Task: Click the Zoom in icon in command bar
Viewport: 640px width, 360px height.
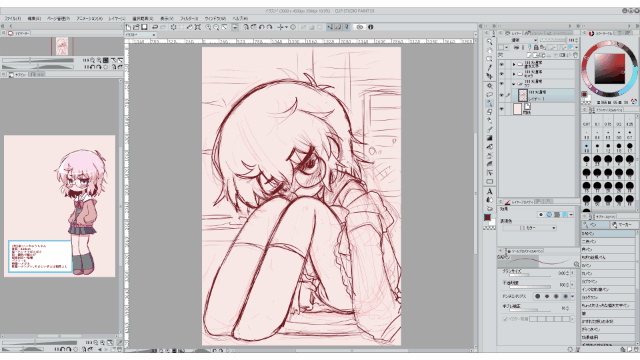Action: tap(208, 27)
